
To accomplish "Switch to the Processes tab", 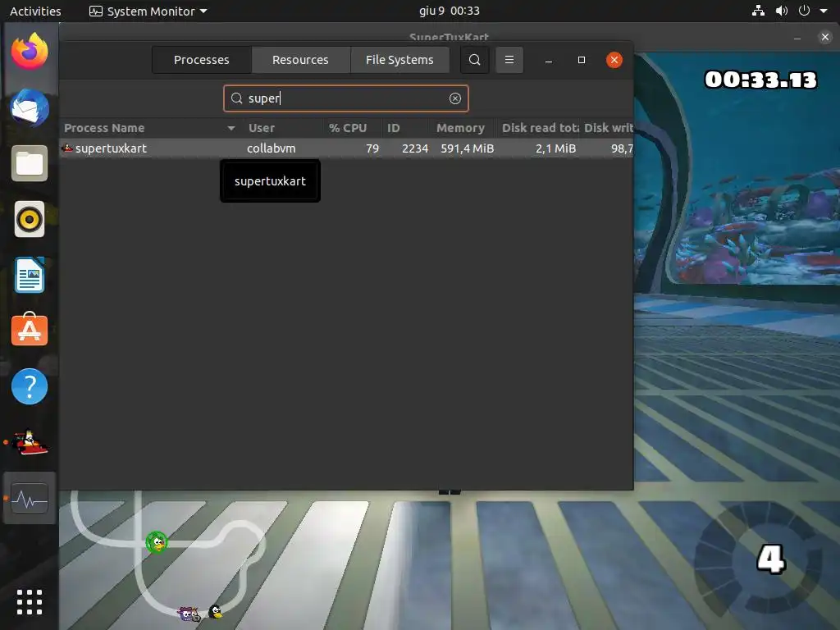I will [202, 59].
